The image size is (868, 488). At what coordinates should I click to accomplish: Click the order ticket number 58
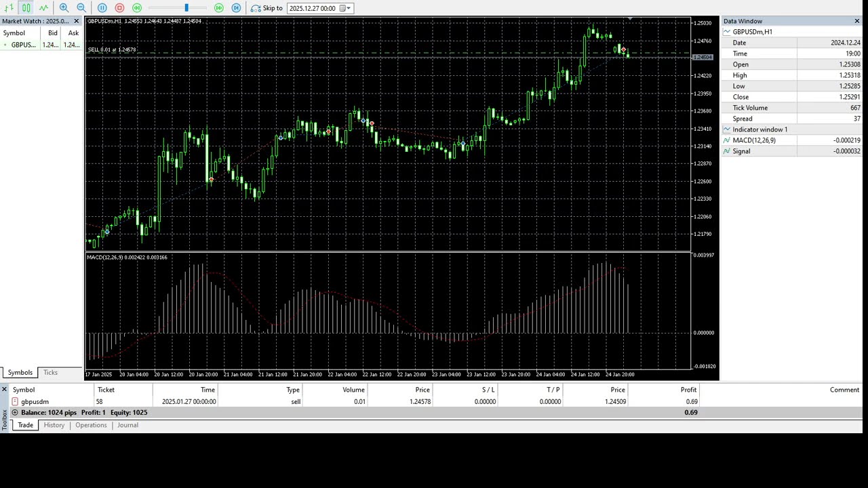pyautogui.click(x=100, y=401)
